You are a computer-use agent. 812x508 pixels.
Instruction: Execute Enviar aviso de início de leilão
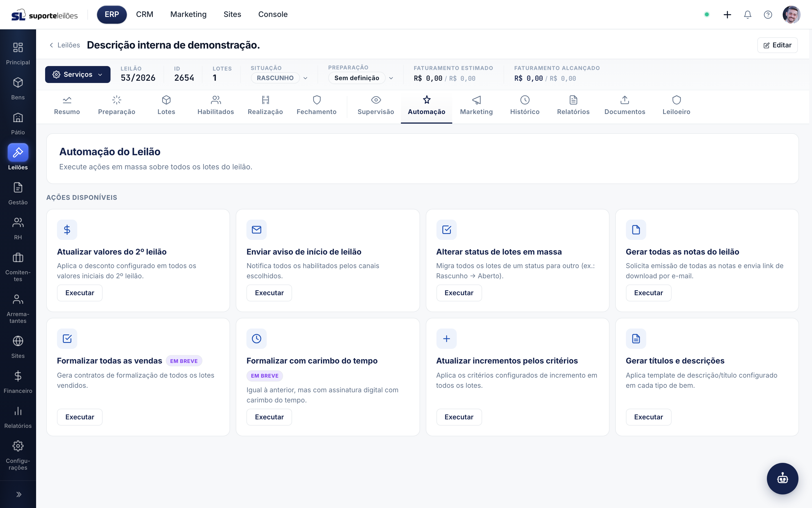pos(269,293)
